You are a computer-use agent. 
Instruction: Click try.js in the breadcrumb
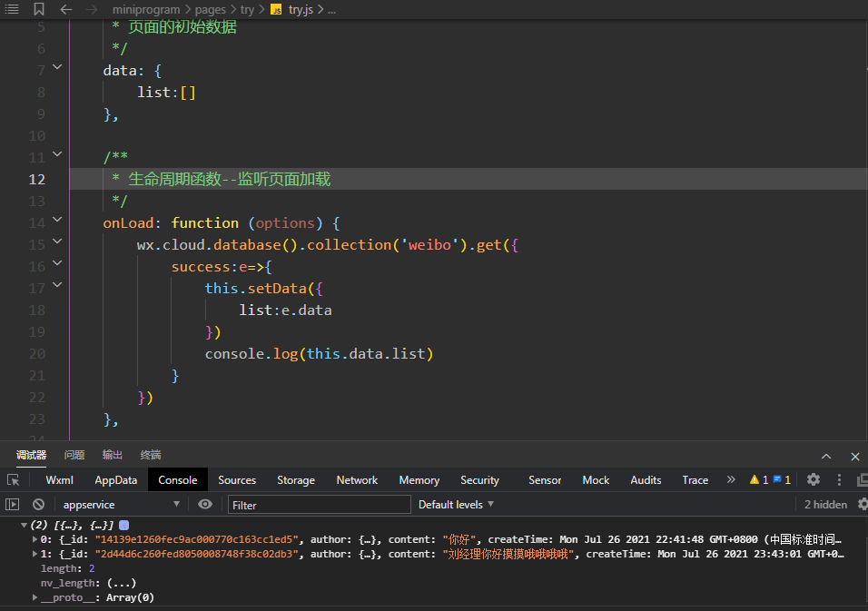(301, 9)
